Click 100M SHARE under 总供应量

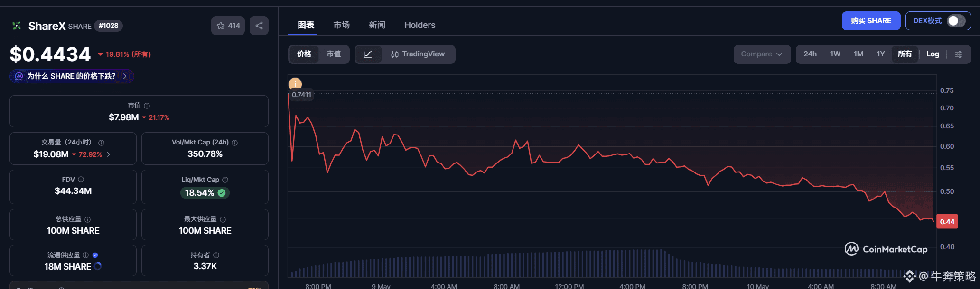coord(73,231)
